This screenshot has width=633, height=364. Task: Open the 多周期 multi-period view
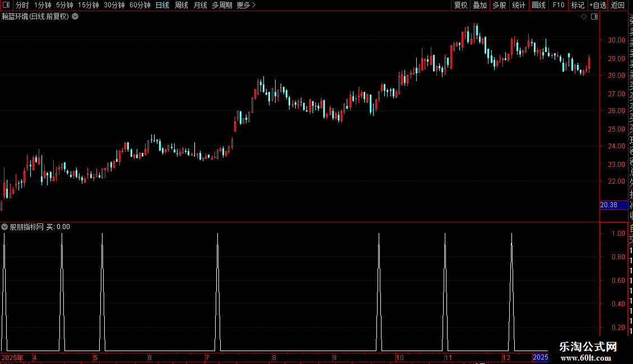click(222, 5)
